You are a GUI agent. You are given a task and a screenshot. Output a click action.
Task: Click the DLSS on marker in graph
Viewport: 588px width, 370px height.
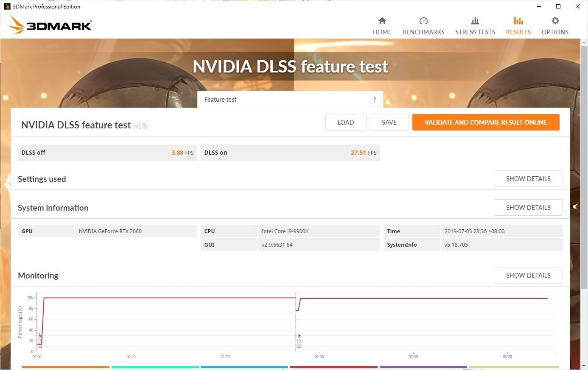tap(299, 341)
